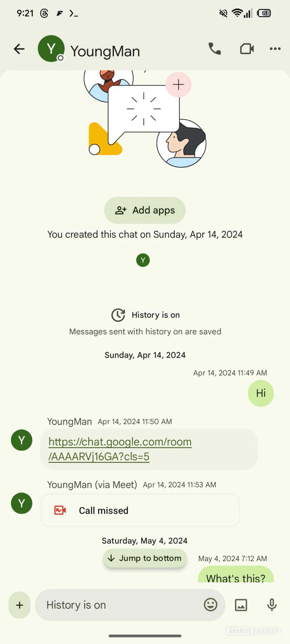This screenshot has width=290, height=644.
Task: Open more compose options with the plus icon
Action: click(19, 605)
